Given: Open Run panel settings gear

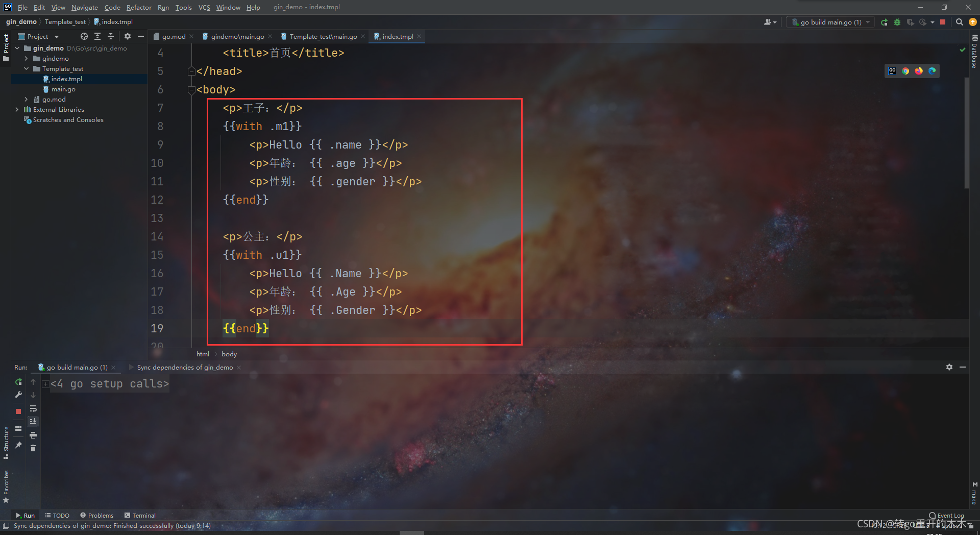Looking at the screenshot, I should pyautogui.click(x=949, y=367).
